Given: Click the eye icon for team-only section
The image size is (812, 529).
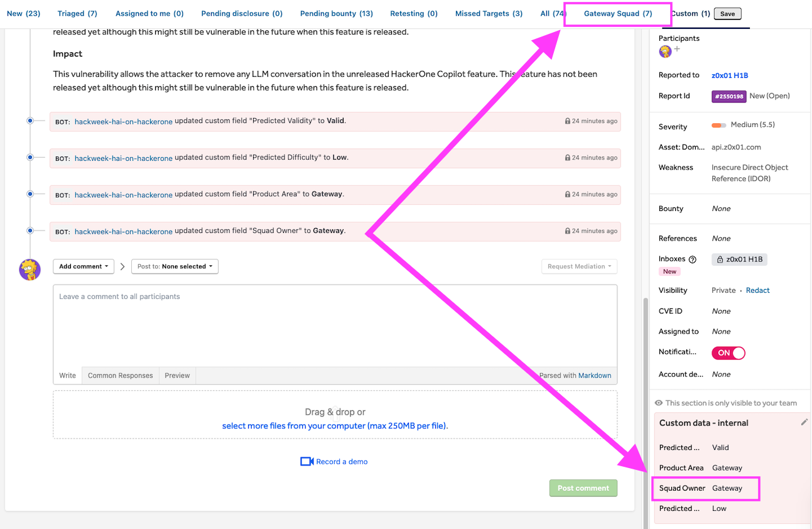Looking at the screenshot, I should point(659,403).
